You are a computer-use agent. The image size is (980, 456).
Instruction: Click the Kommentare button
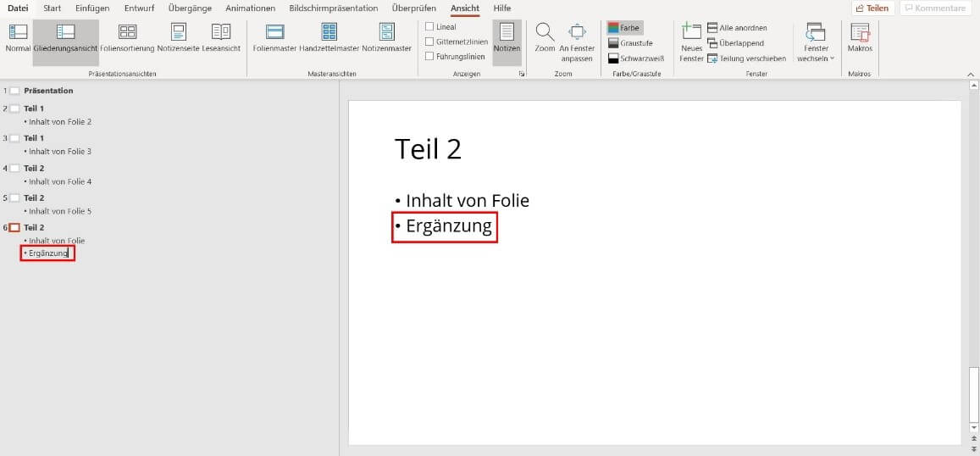click(935, 8)
